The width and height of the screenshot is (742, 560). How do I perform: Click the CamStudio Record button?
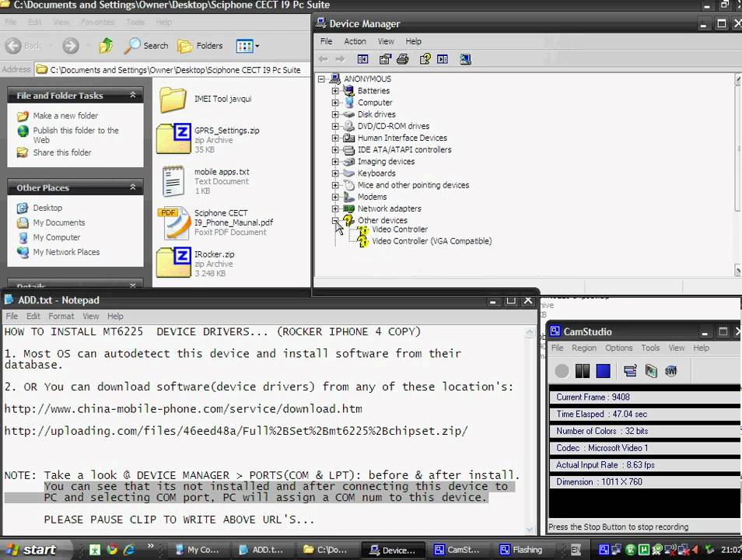562,371
